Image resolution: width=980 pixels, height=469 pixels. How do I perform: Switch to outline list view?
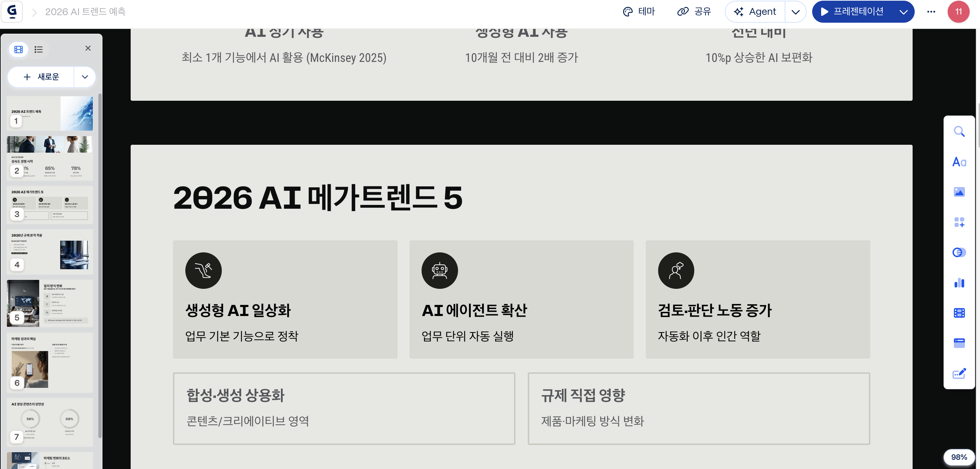pos(39,49)
